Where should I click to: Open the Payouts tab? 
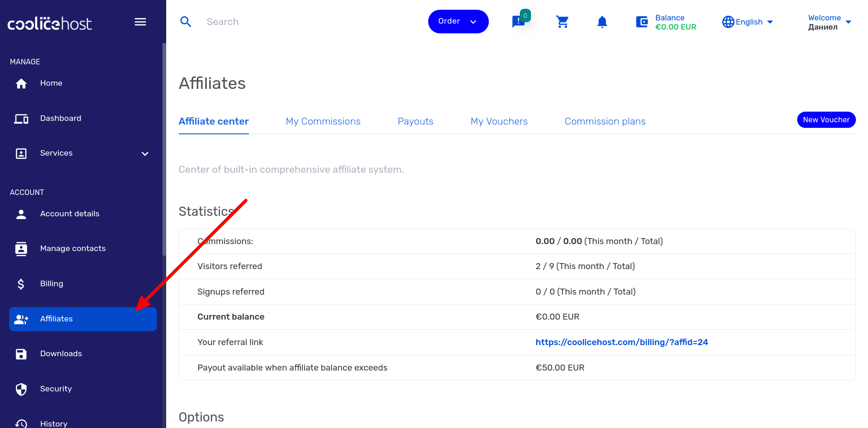415,121
